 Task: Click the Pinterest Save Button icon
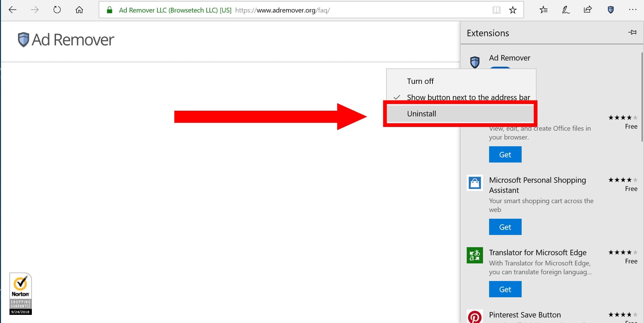pos(475,316)
